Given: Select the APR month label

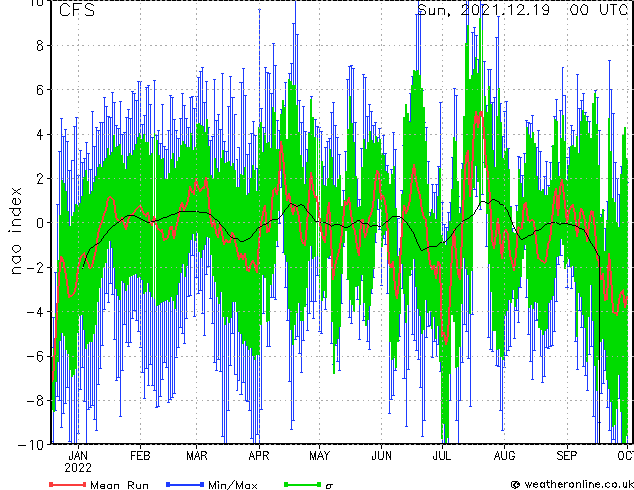Looking at the screenshot, I should [x=259, y=456].
